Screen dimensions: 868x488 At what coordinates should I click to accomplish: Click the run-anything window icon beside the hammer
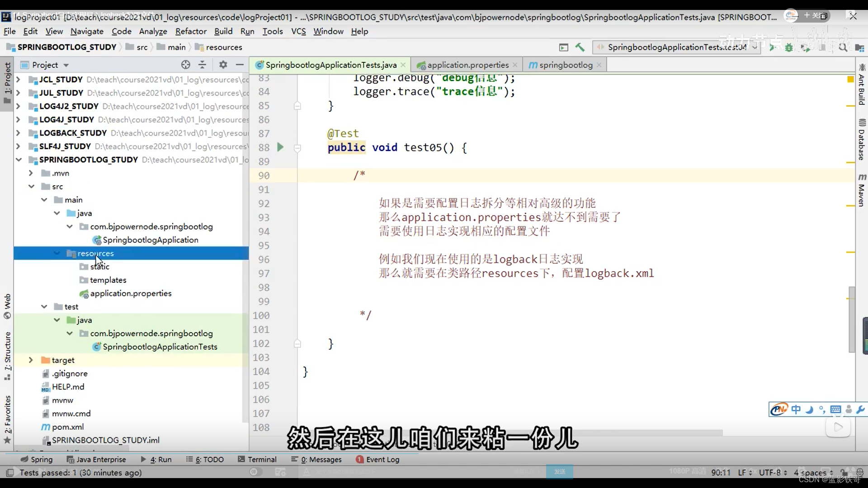[x=563, y=47]
